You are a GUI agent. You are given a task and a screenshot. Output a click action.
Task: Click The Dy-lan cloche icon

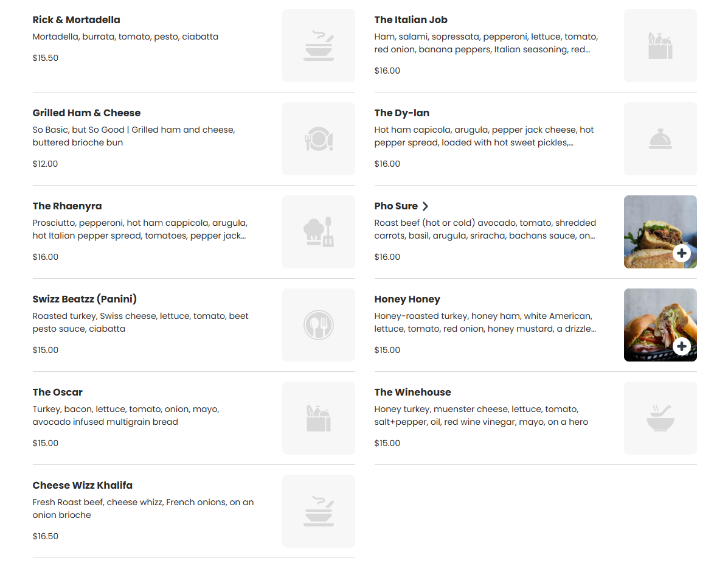pyautogui.click(x=660, y=139)
